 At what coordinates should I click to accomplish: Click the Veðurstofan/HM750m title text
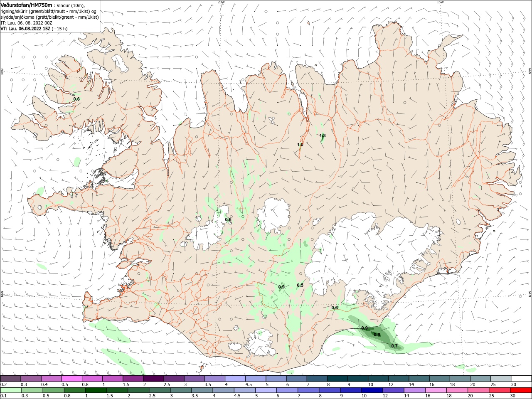[x=26, y=5]
